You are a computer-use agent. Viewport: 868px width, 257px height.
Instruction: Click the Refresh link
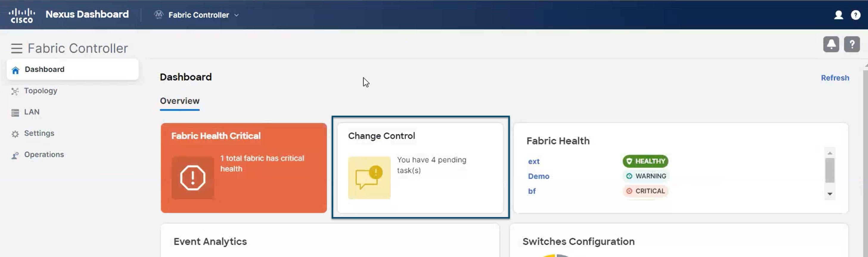click(x=835, y=78)
